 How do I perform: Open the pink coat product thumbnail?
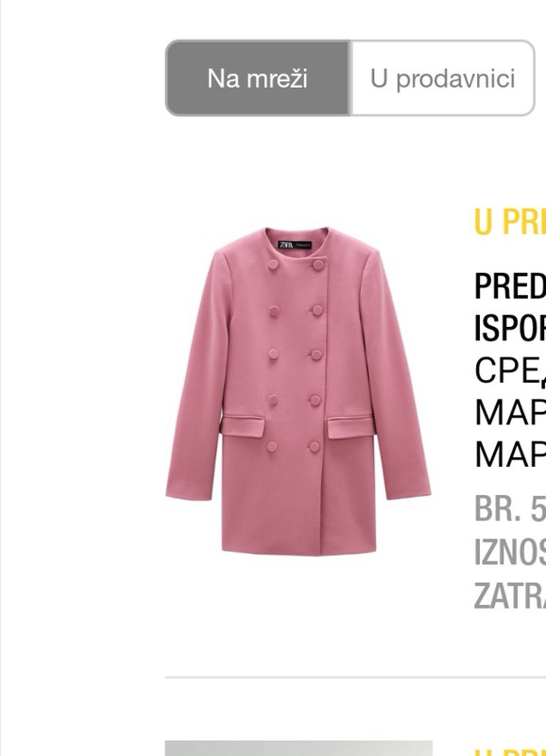(x=299, y=391)
